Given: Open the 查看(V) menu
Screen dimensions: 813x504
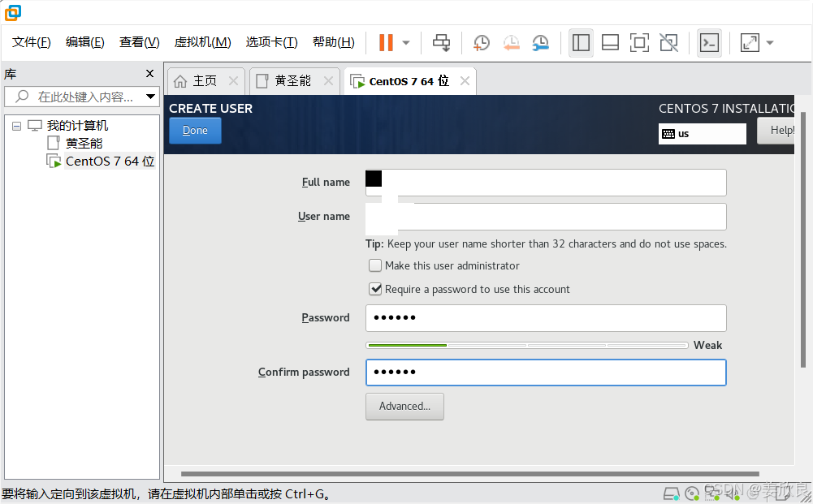Looking at the screenshot, I should pyautogui.click(x=140, y=42).
